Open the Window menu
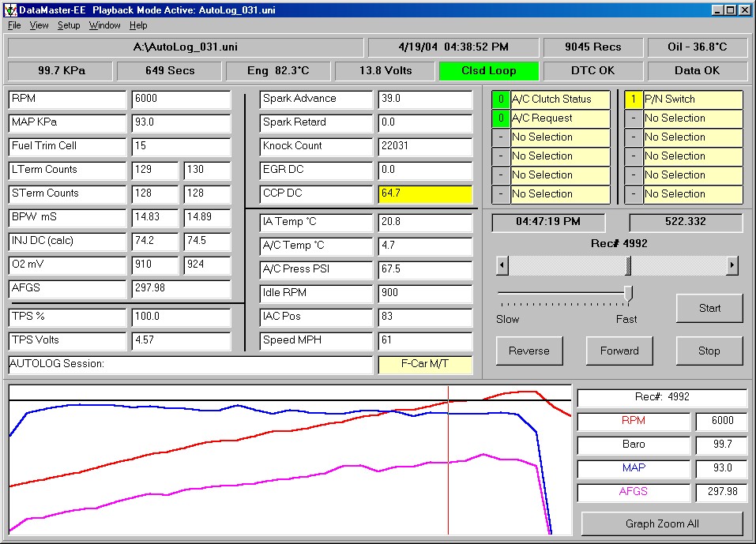The image size is (756, 544). click(x=104, y=25)
